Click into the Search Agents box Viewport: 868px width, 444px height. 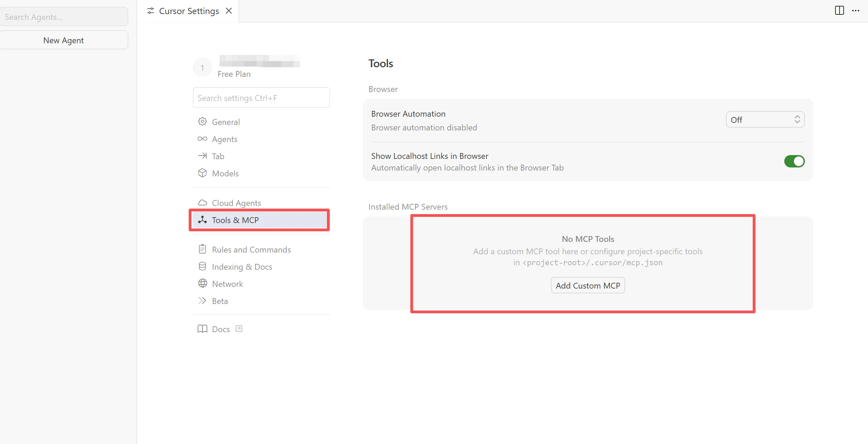64,17
